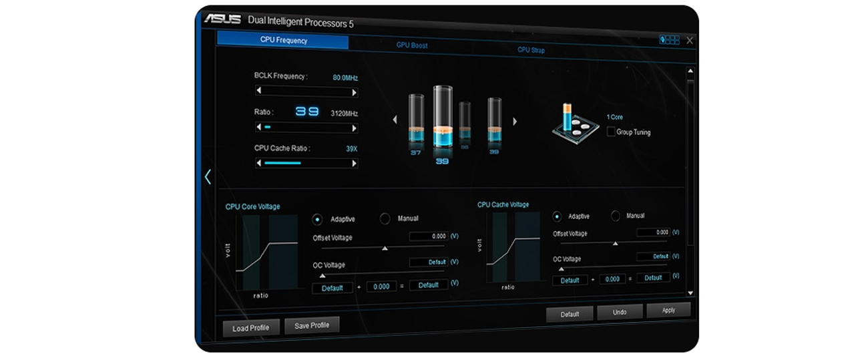Click CPU Core OC Voltage Default field
The width and height of the screenshot is (868, 358).
pos(428,262)
